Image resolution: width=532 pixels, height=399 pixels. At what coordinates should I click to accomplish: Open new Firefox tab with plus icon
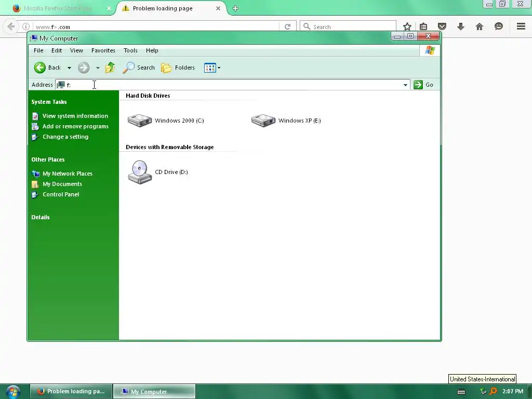point(235,8)
